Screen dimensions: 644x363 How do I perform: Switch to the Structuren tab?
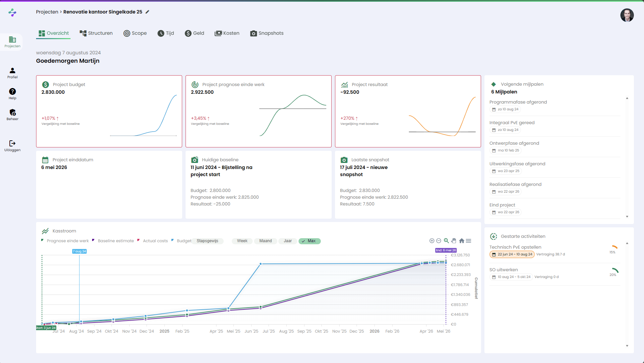coord(96,33)
